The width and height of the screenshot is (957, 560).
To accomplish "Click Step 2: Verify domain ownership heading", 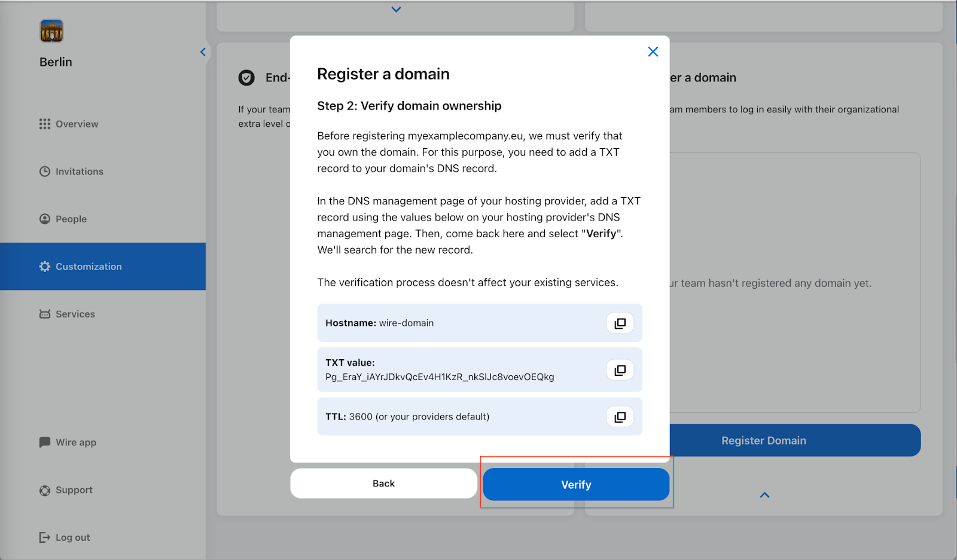I will (x=409, y=106).
